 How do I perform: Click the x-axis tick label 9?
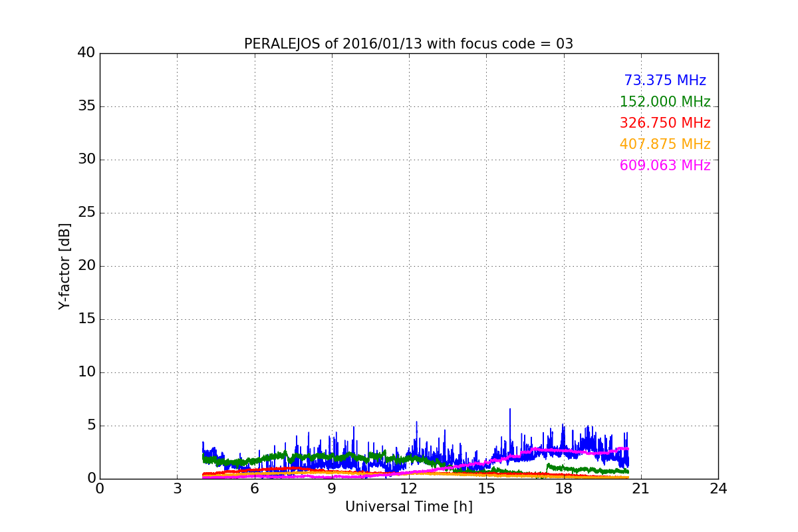click(331, 489)
